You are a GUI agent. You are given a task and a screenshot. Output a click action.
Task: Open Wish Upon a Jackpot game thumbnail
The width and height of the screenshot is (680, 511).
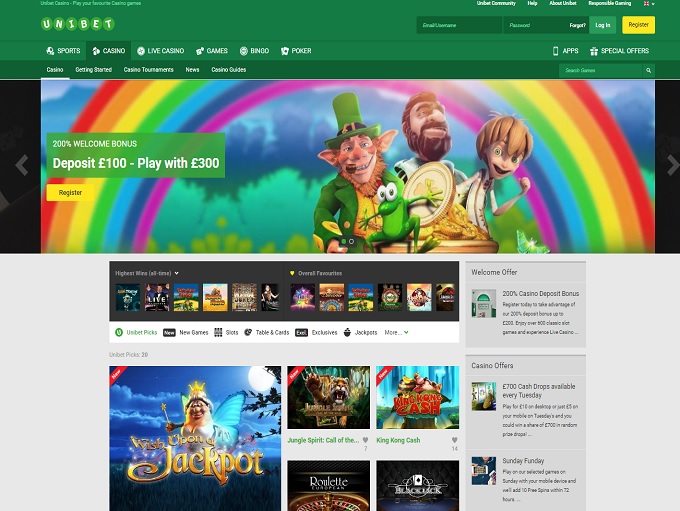(195, 438)
